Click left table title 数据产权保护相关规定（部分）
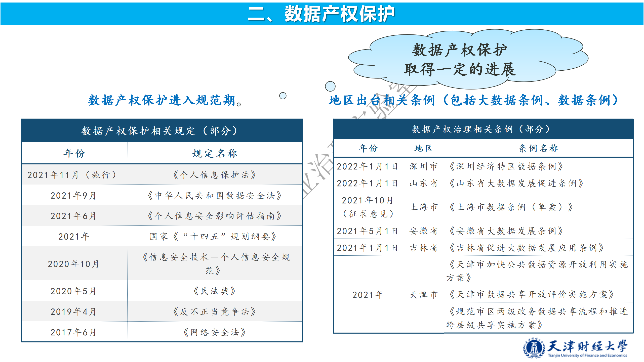Screen dimensions: 644x362 pyautogui.click(x=162, y=131)
